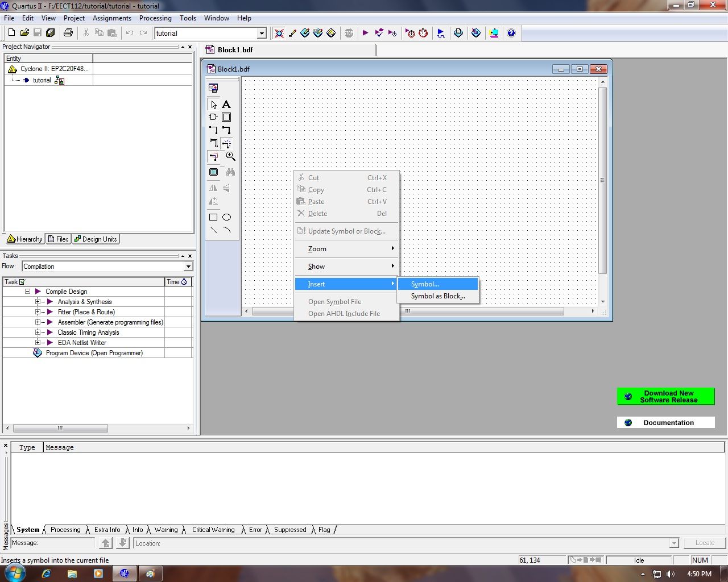Image resolution: width=728 pixels, height=582 pixels.
Task: Select the Rectangle drawing tool
Action: 213,217
